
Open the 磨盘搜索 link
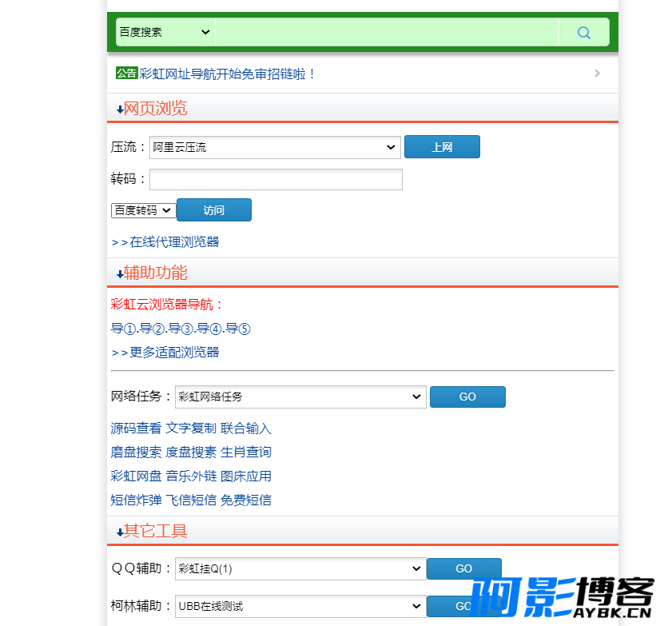pyautogui.click(x=137, y=453)
